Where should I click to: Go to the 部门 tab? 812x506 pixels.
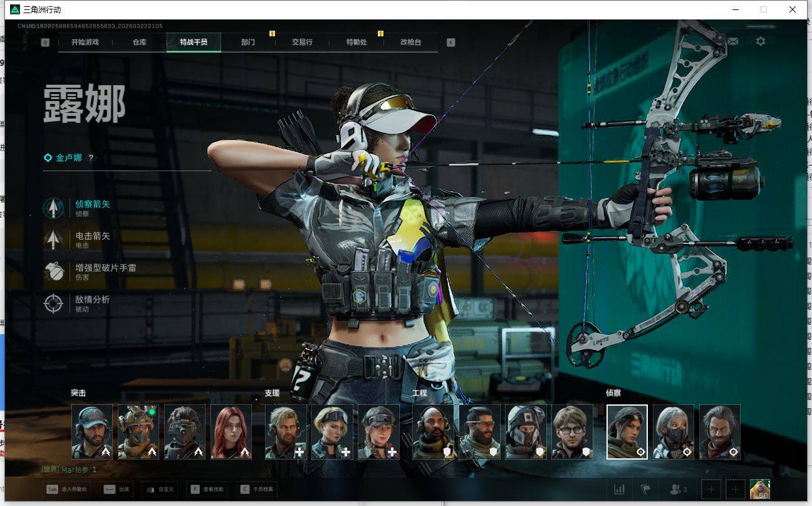[248, 43]
